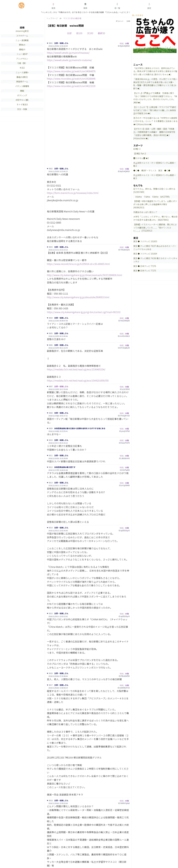Open ニュース速報+ in the left sidebar

point(22,72)
